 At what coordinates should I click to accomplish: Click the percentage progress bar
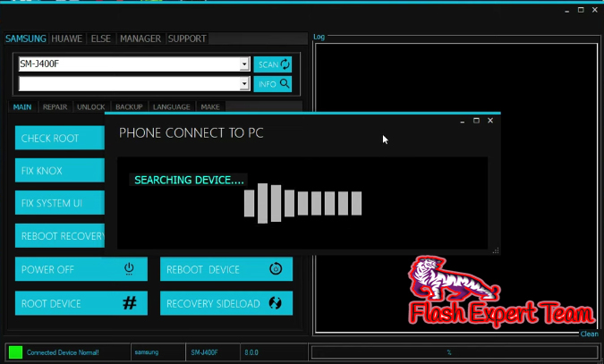coord(455,352)
